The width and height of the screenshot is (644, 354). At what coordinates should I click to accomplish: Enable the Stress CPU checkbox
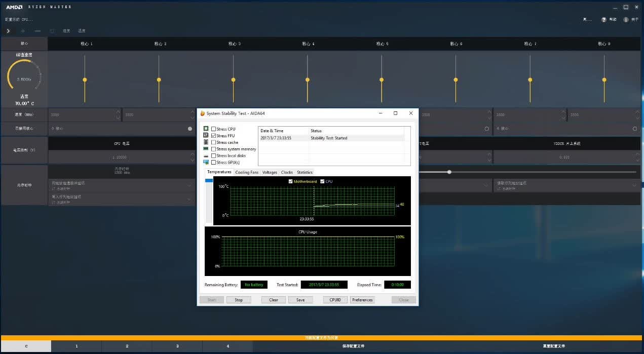213,129
